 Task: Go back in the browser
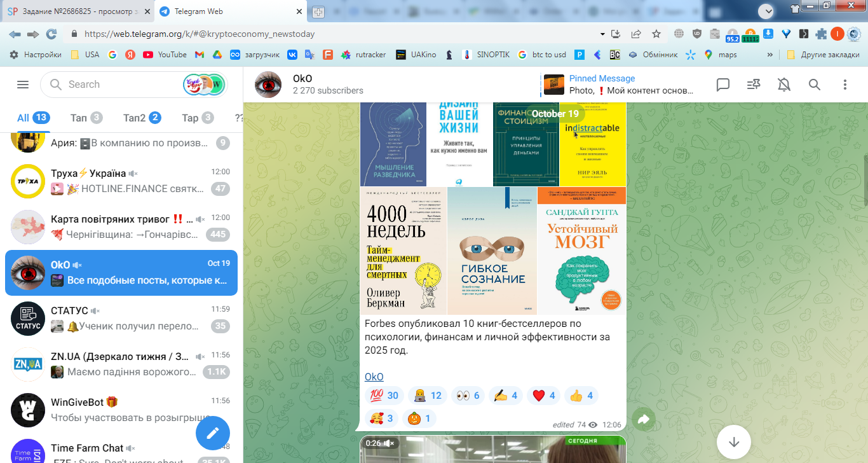tap(15, 34)
